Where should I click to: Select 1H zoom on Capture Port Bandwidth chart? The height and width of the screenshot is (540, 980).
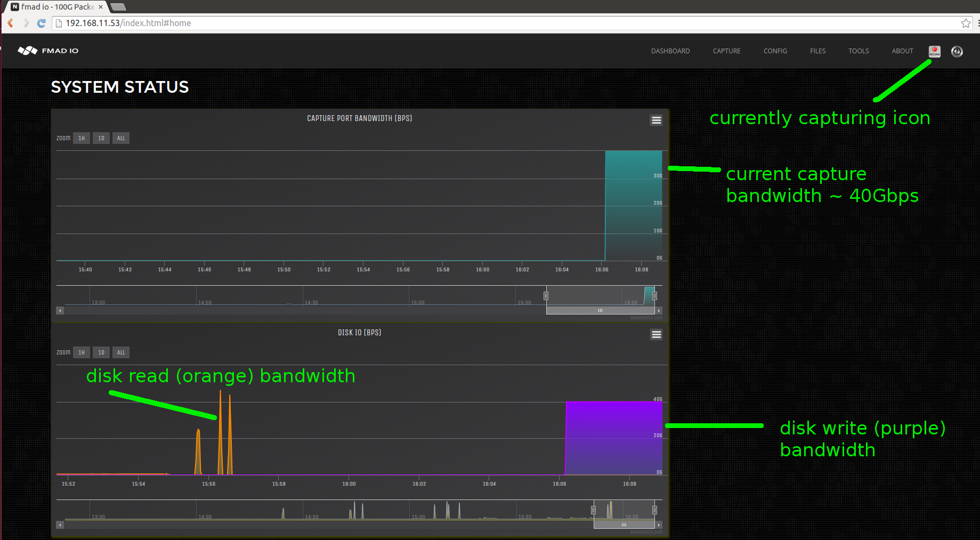tap(81, 138)
